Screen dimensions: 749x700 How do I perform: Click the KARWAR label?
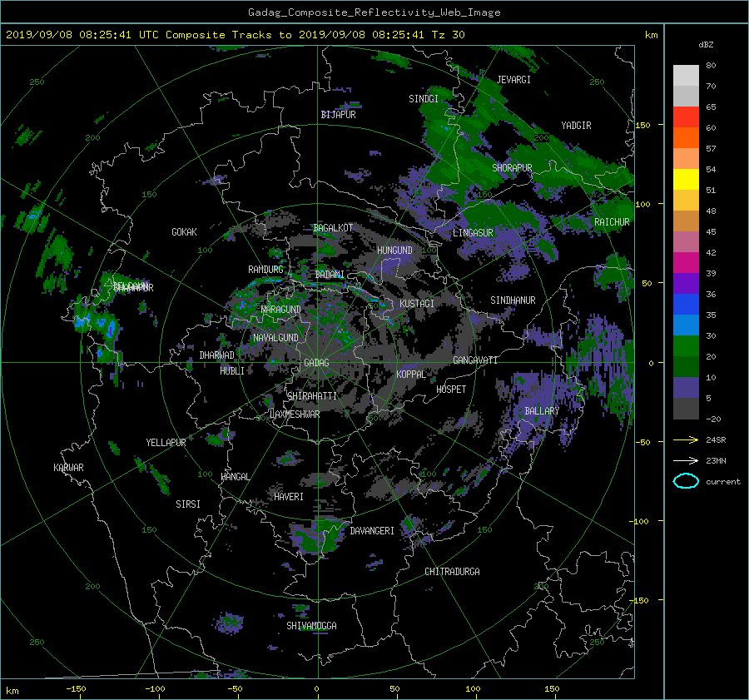pyautogui.click(x=69, y=468)
